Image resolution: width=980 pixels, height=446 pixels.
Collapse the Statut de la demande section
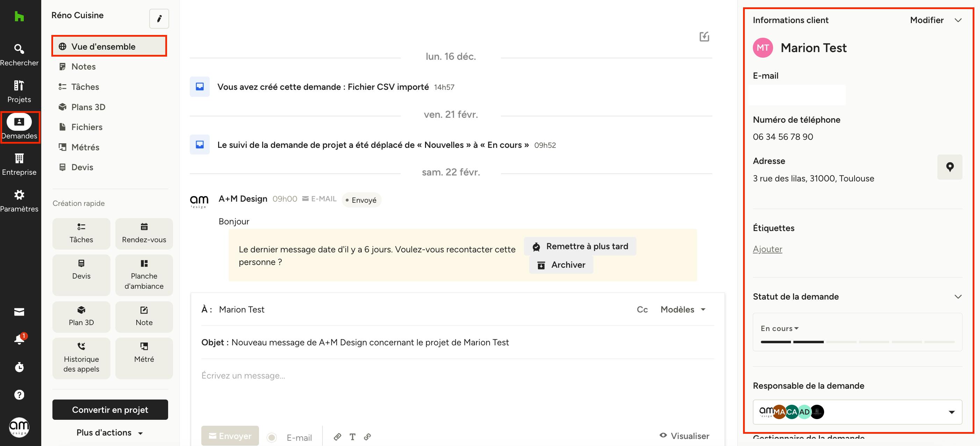958,296
